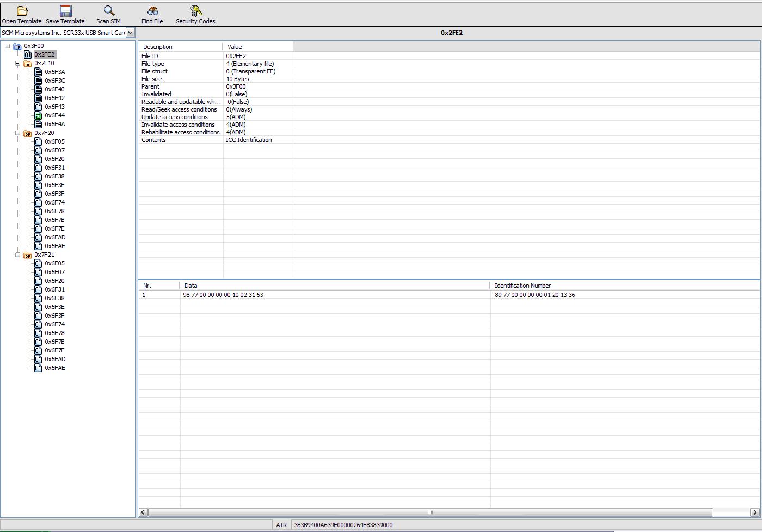Viewport: 763px width, 532px height.
Task: Click the ATR value in status bar
Action: [343, 525]
